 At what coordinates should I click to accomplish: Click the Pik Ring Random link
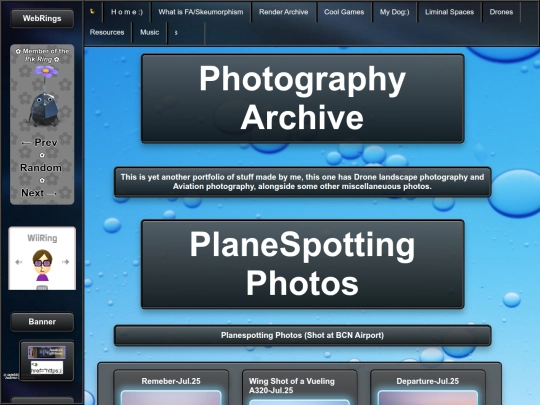click(41, 168)
